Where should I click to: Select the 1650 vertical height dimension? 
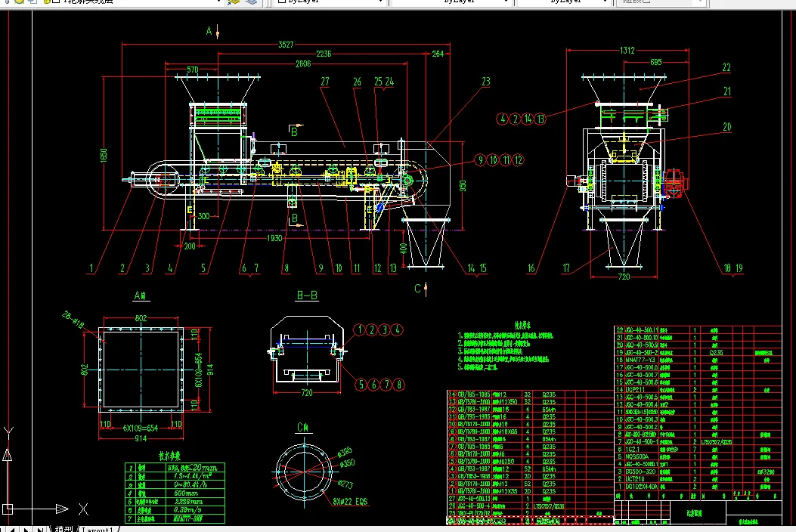(104, 155)
